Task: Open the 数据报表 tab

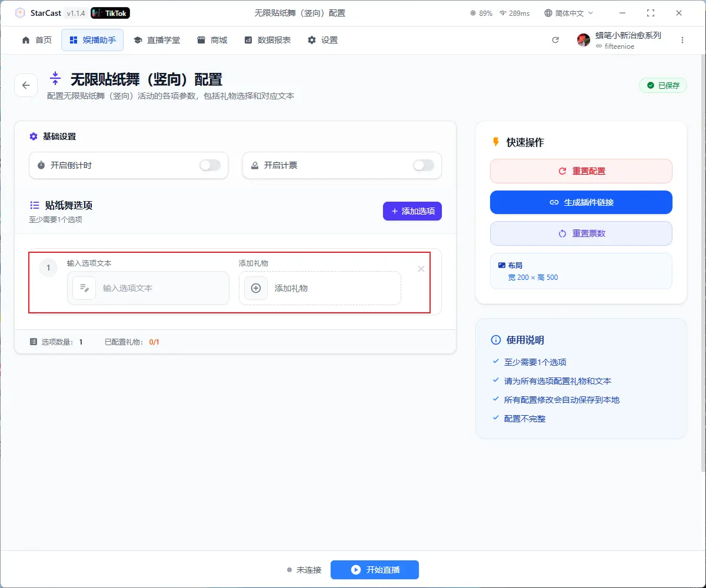Action: 267,40
